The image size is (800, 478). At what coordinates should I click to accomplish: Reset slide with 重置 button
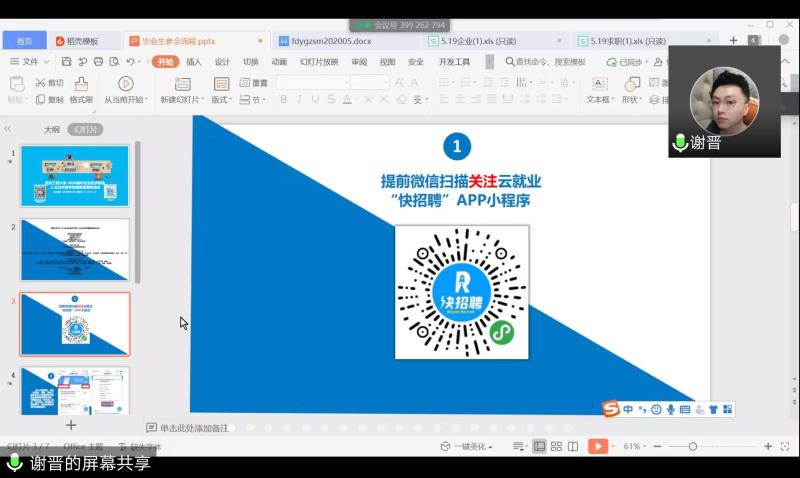click(254, 83)
